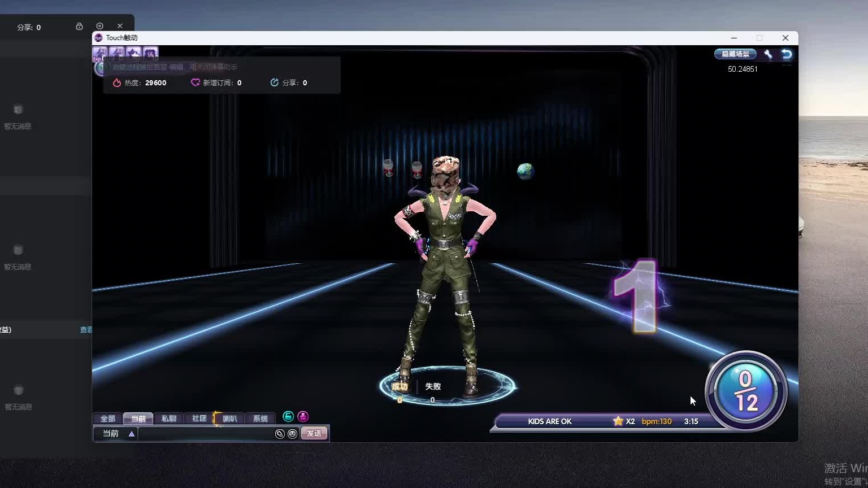
Task: Select the 全部 chat tab
Action: click(x=107, y=419)
